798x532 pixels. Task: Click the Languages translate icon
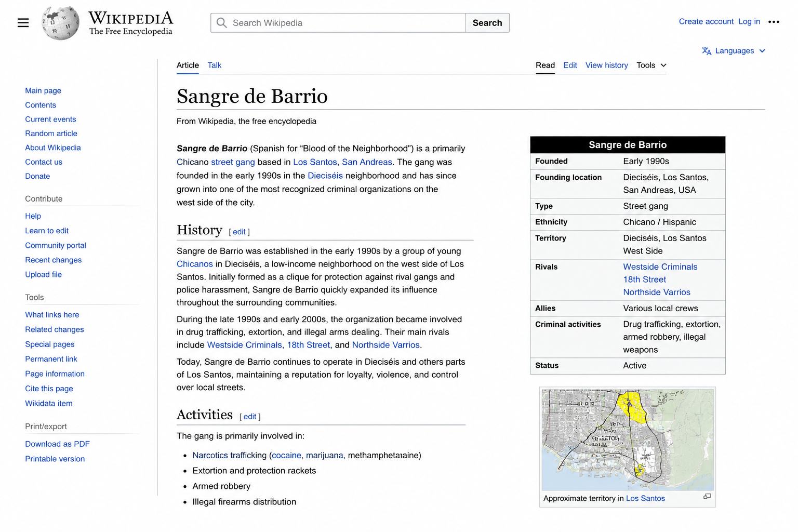pos(707,51)
